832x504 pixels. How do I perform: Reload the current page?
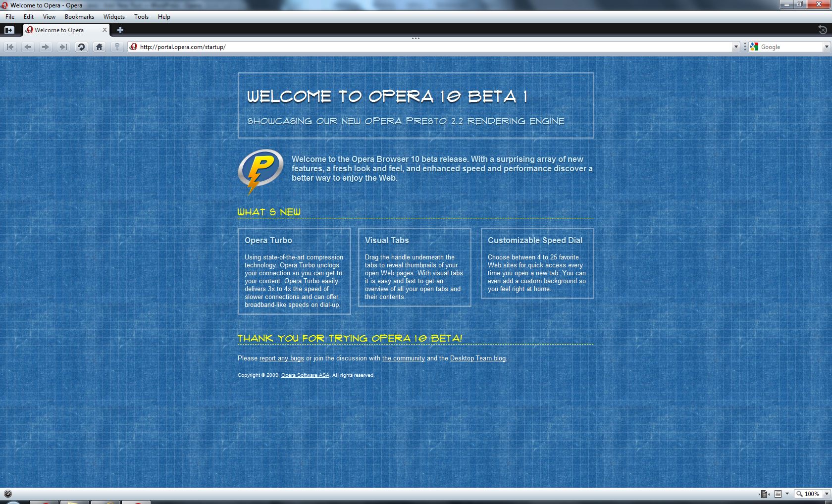pos(81,47)
